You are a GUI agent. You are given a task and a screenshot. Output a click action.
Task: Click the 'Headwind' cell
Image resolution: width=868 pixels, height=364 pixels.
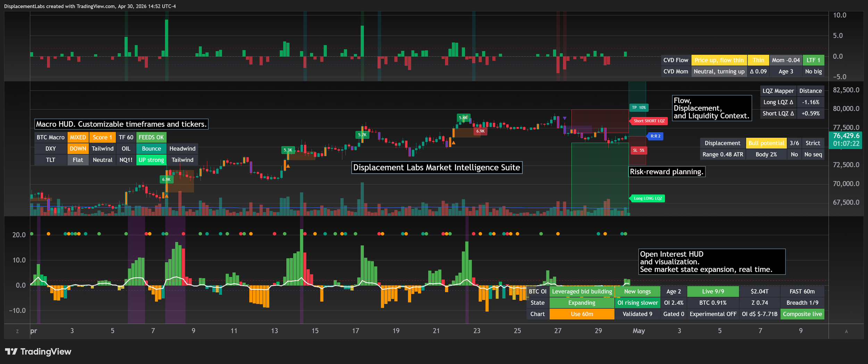(182, 149)
